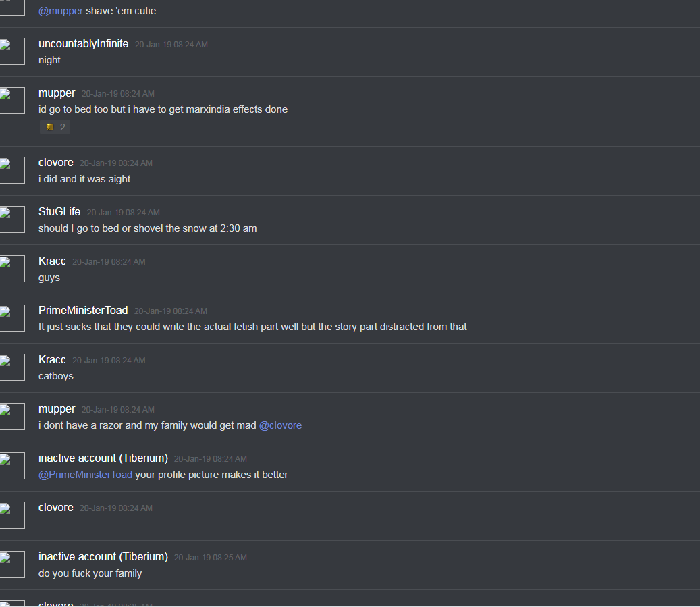Click clovore's "..." message text

[43, 526]
